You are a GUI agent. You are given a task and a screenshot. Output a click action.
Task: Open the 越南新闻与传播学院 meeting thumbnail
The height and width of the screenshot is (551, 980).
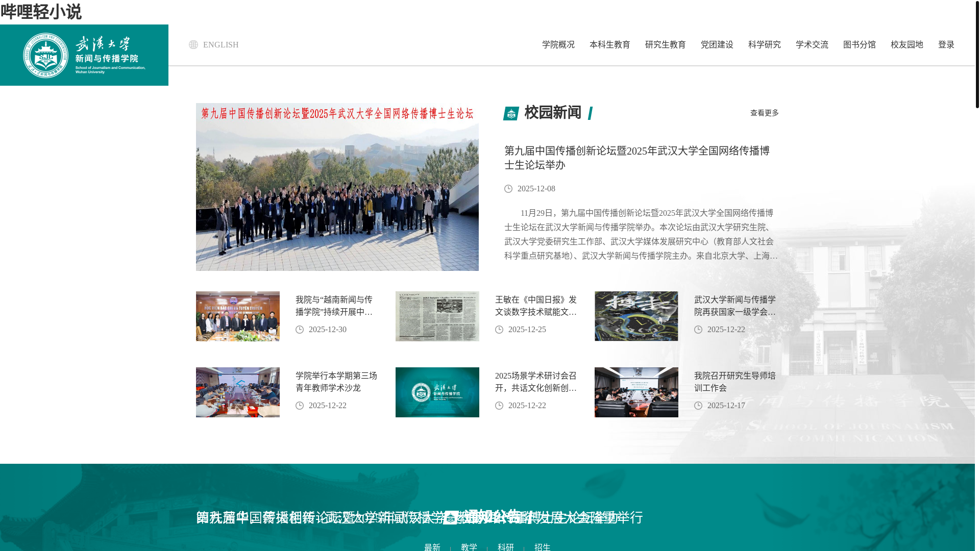(x=238, y=316)
